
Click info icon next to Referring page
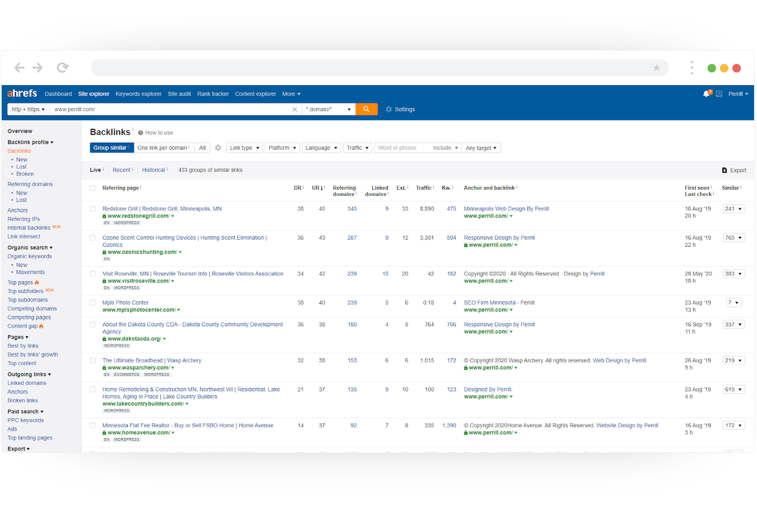(x=140, y=187)
